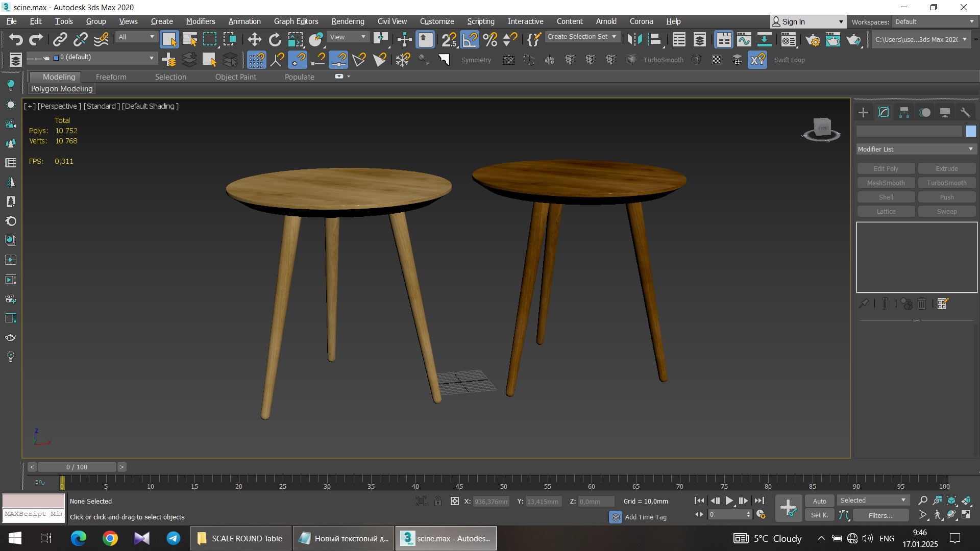The width and height of the screenshot is (980, 551).
Task: Click the Set K. button
Action: pyautogui.click(x=820, y=515)
